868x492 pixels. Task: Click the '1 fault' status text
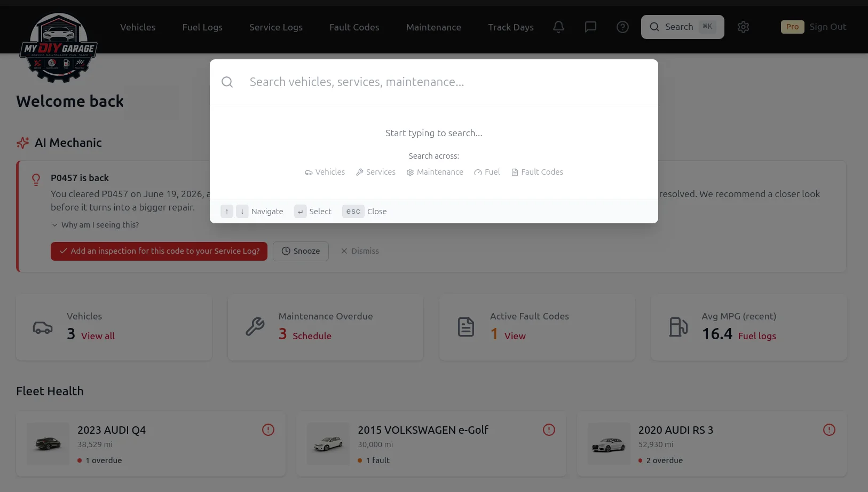[x=378, y=460]
